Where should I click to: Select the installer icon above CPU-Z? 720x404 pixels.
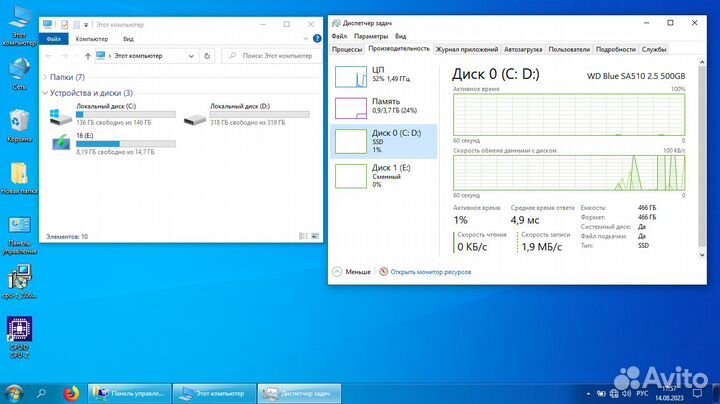coord(19,281)
